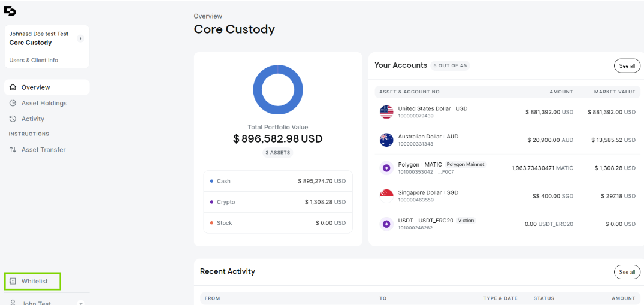
Task: Click the Activity history clock icon
Action: [13, 119]
